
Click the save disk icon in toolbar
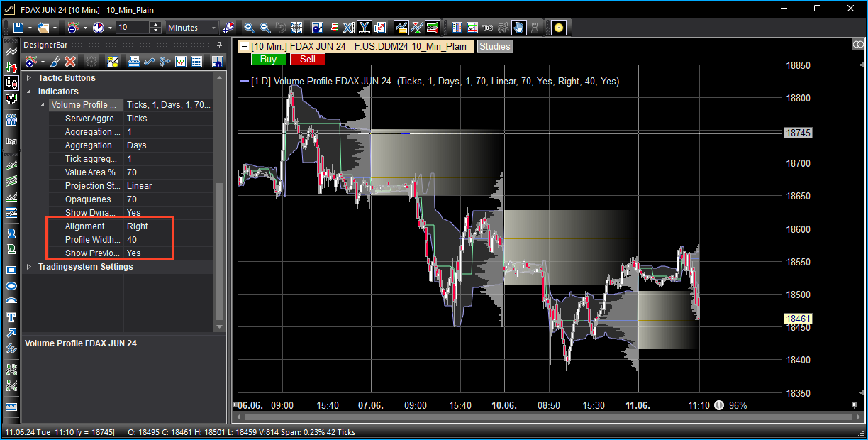pyautogui.click(x=18, y=28)
